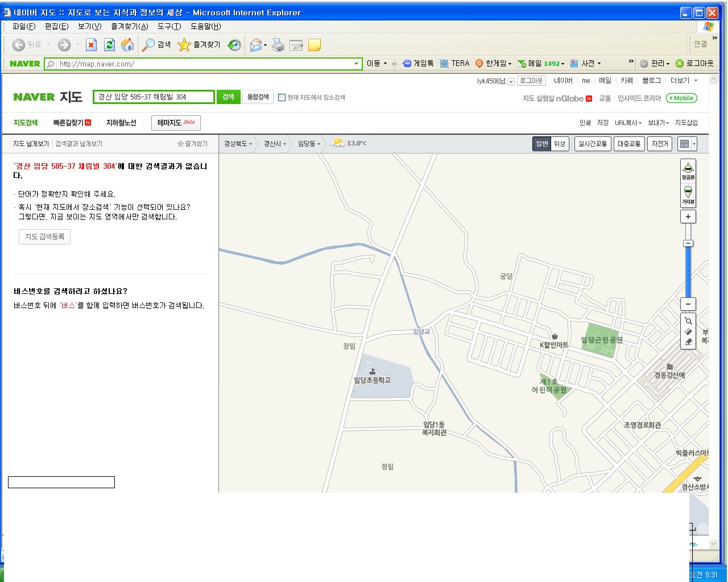Expand the 경상북도 province dropdown
Screen dimensions: 728x582
(238, 144)
